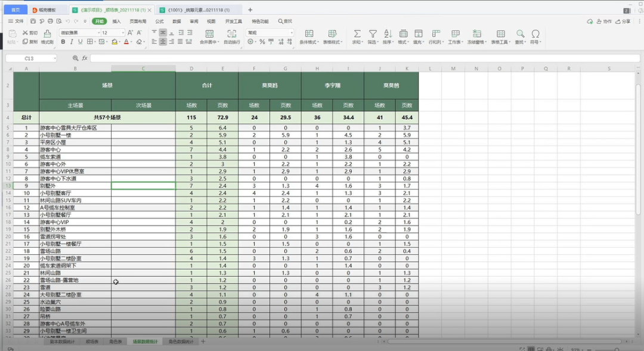Toggle left horizontal alignment
The image size is (644, 351).
tap(154, 42)
